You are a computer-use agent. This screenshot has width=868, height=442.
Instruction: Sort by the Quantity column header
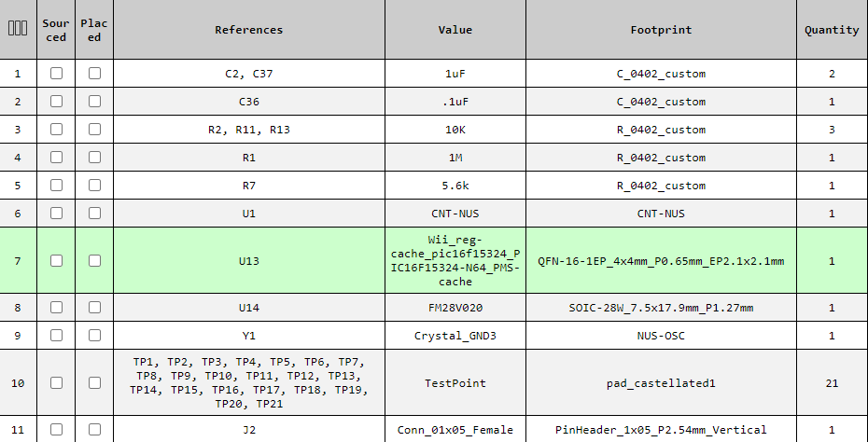pos(832,29)
